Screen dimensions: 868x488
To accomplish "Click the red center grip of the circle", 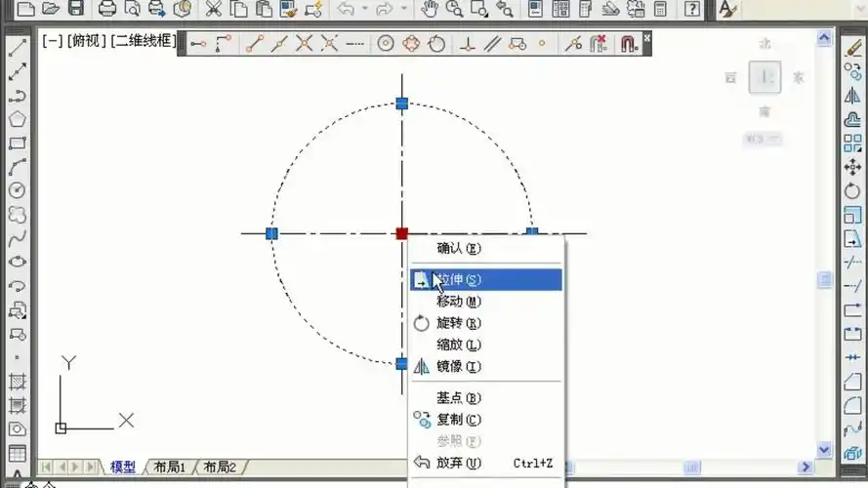I will [402, 233].
